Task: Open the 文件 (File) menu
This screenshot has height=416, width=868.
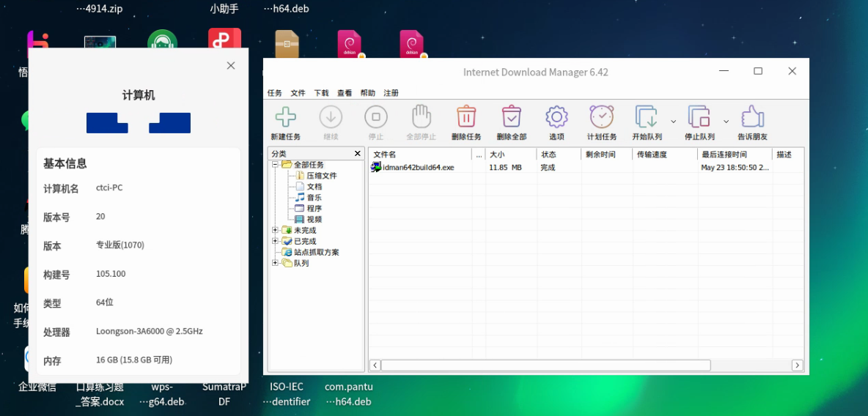Action: point(298,93)
